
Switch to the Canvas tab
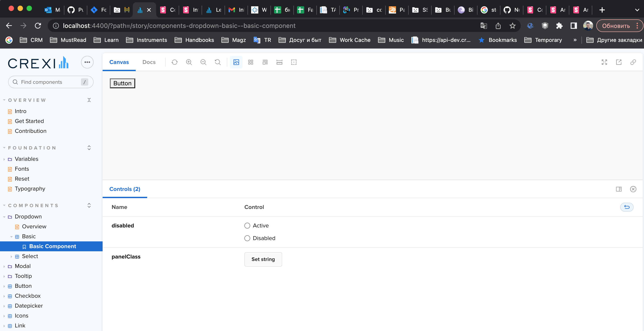tap(119, 62)
